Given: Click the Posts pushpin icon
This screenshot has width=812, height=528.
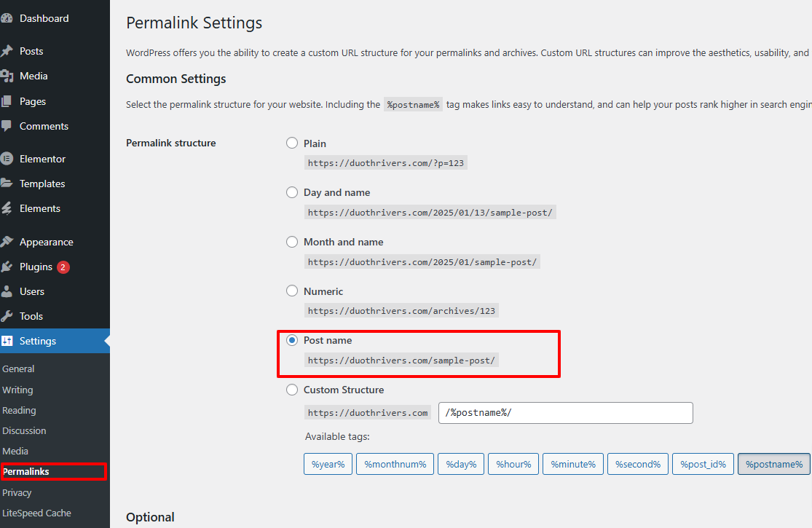Looking at the screenshot, I should click(7, 51).
